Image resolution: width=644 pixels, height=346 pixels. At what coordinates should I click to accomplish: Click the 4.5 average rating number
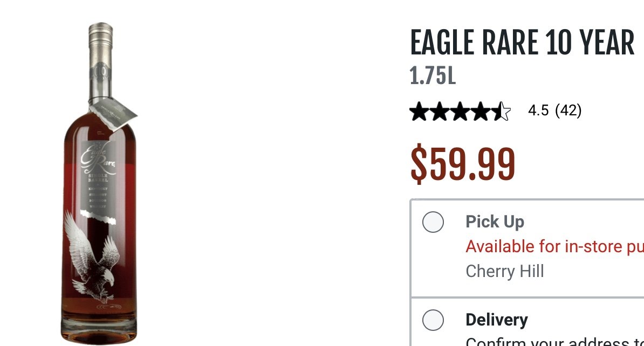[x=538, y=110]
